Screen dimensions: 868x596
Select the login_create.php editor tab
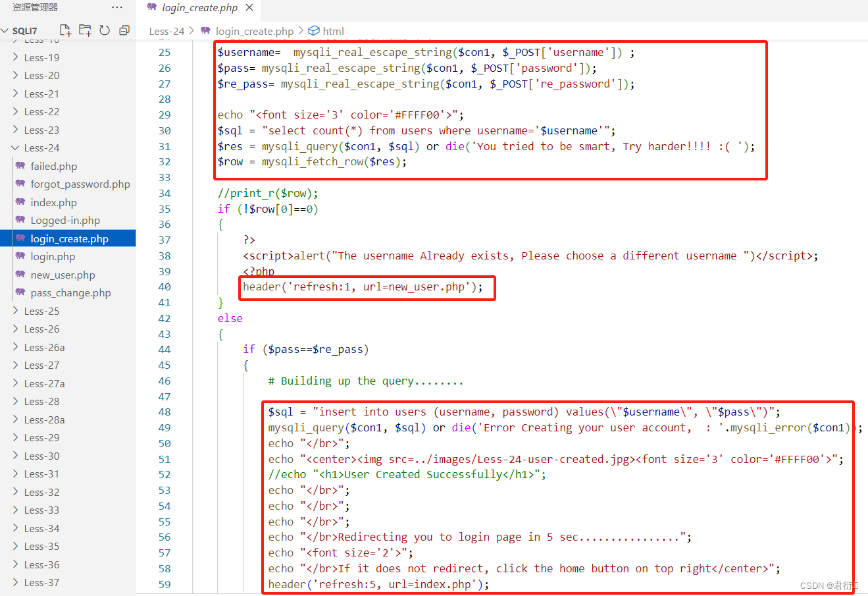(x=199, y=9)
